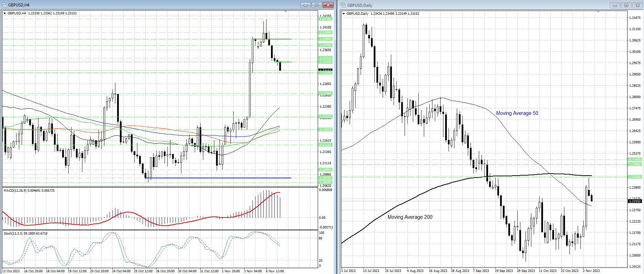644x274 pixels.
Task: Click the "3 Jul 2023" date on the Daily time axis
Action: tap(349, 271)
